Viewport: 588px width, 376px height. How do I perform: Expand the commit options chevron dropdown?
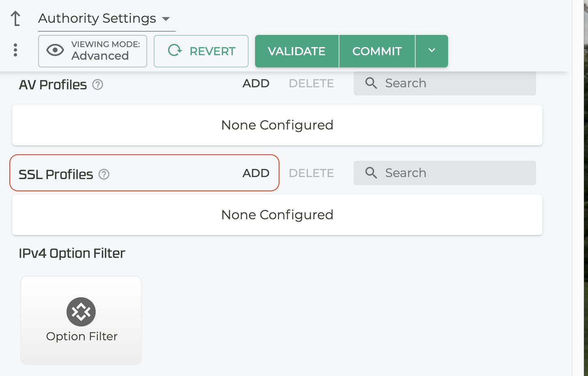point(432,51)
